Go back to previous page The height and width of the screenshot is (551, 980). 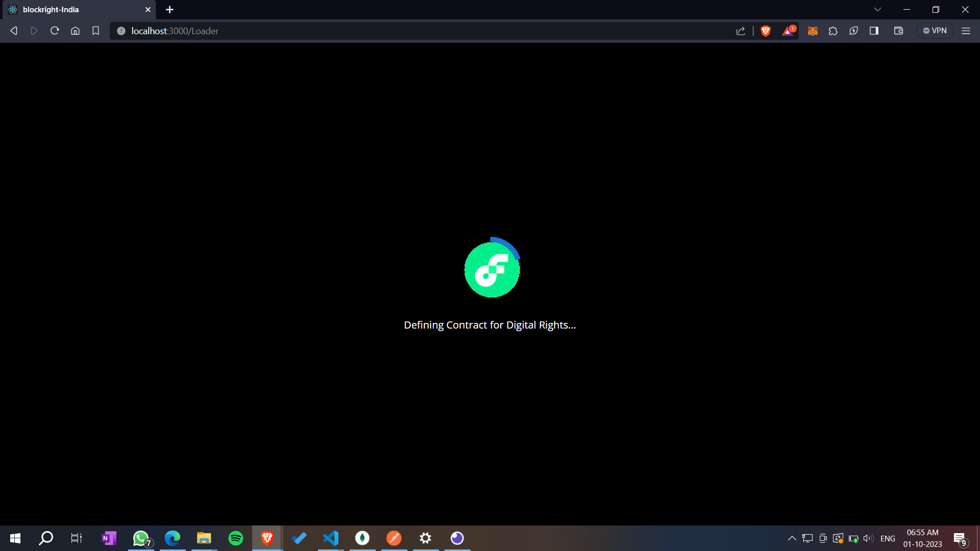[14, 31]
